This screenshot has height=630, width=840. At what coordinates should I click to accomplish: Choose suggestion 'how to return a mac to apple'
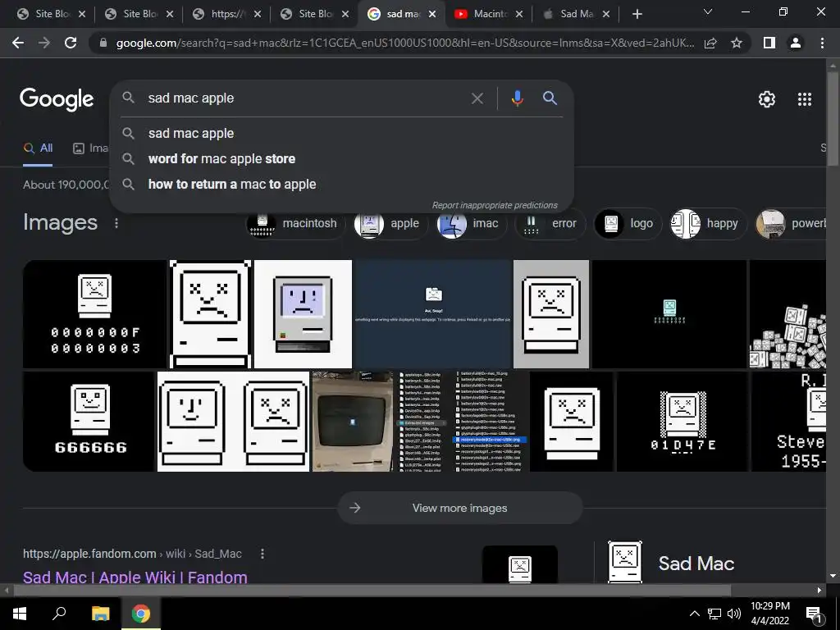coord(342,185)
